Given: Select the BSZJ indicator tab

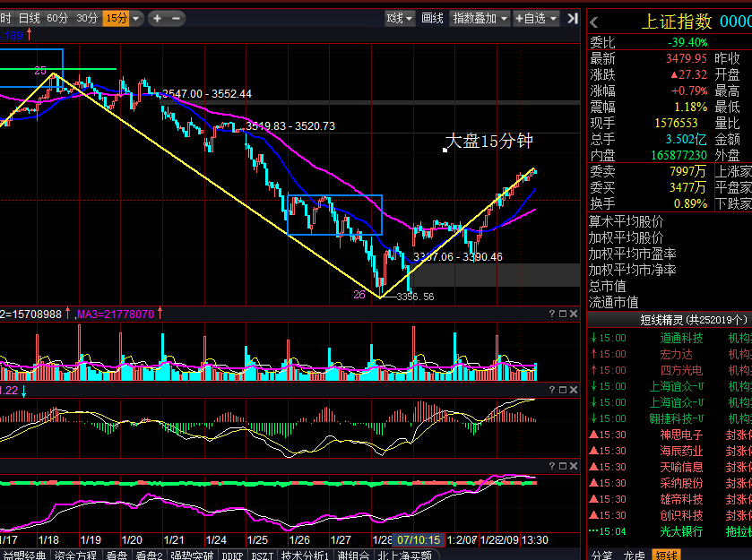Looking at the screenshot, I should (x=263, y=556).
